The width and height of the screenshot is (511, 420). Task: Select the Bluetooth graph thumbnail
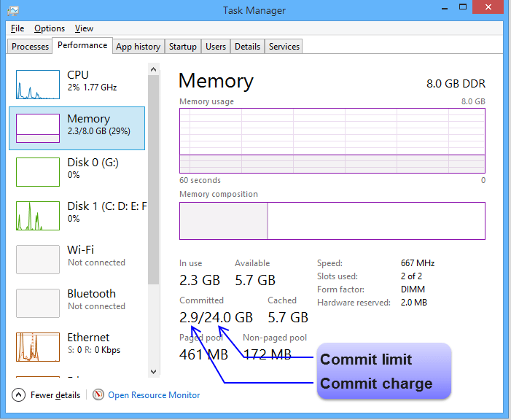click(x=38, y=303)
